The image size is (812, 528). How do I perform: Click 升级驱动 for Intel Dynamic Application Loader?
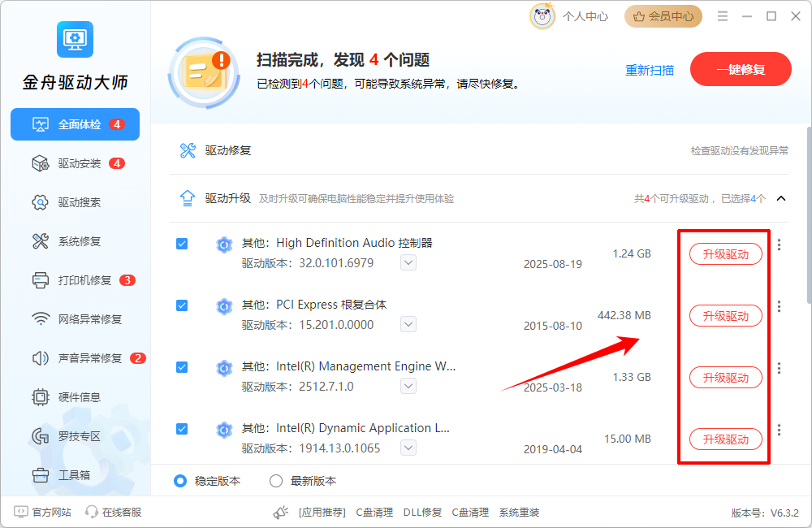tap(725, 439)
